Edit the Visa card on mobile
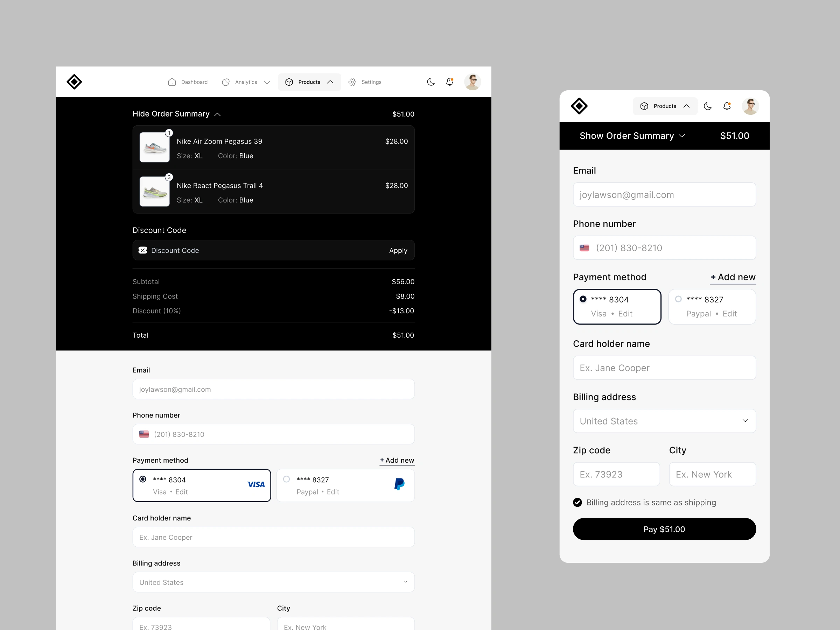The image size is (840, 630). click(625, 314)
